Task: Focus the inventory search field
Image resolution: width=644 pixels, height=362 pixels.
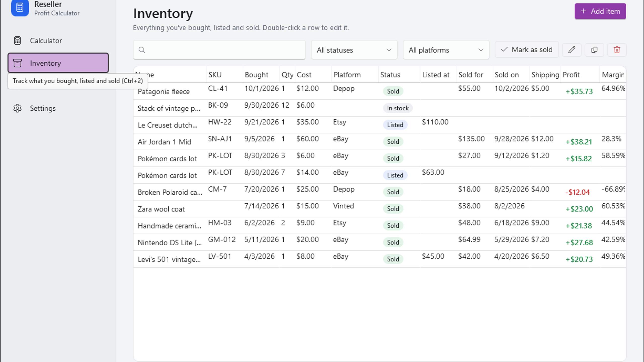Action: [219, 50]
